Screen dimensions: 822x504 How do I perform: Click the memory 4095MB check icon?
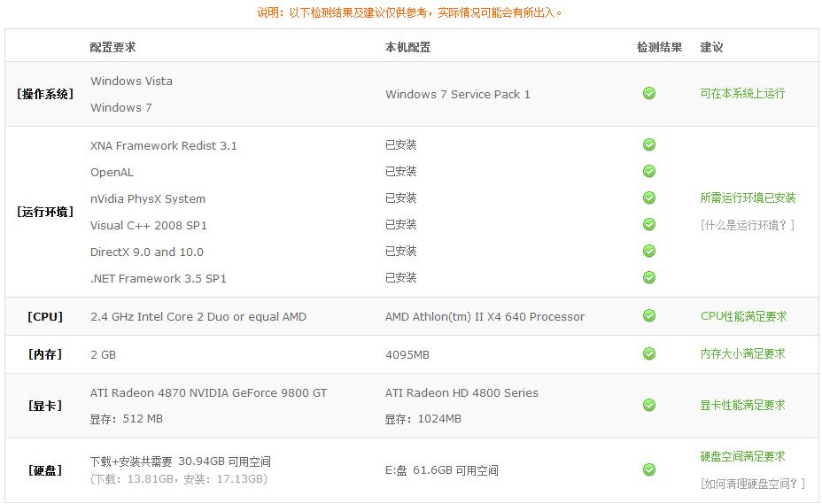[649, 354]
